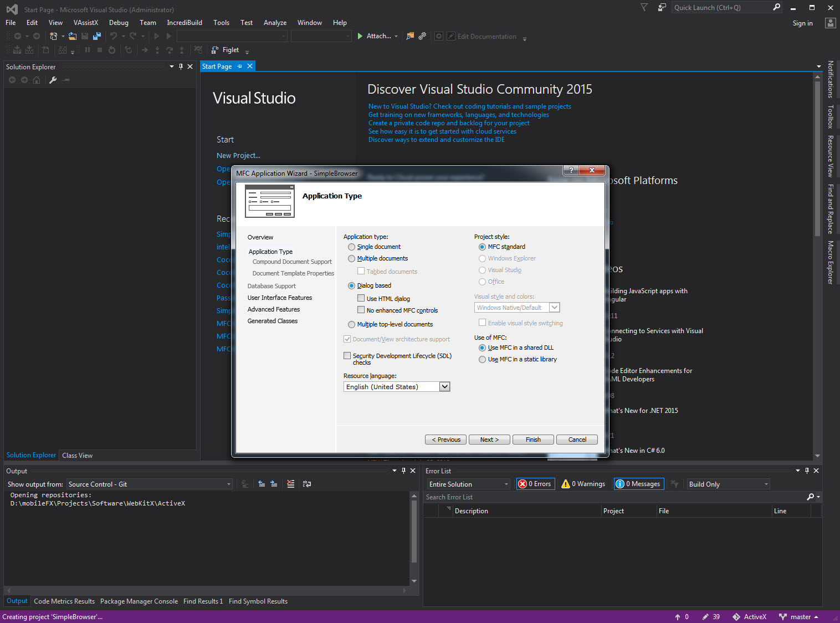Image resolution: width=840 pixels, height=623 pixels.
Task: Open the VAssistX menu
Action: click(86, 23)
